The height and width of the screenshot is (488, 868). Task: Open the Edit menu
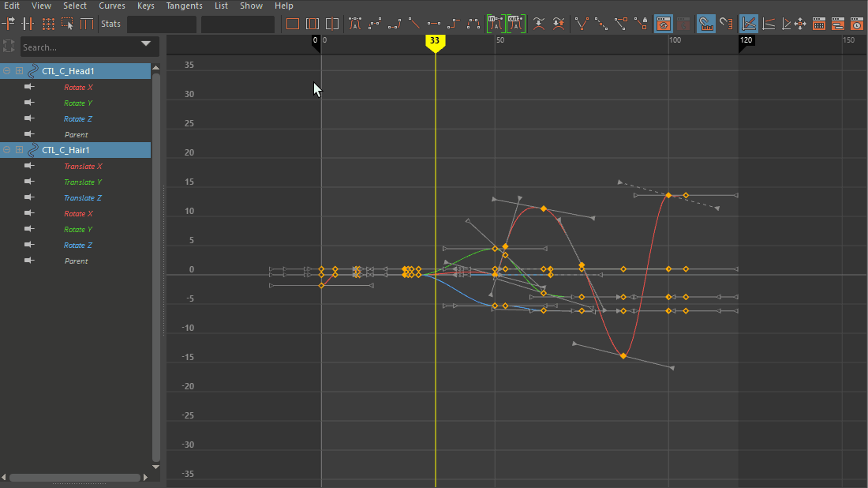pos(12,6)
